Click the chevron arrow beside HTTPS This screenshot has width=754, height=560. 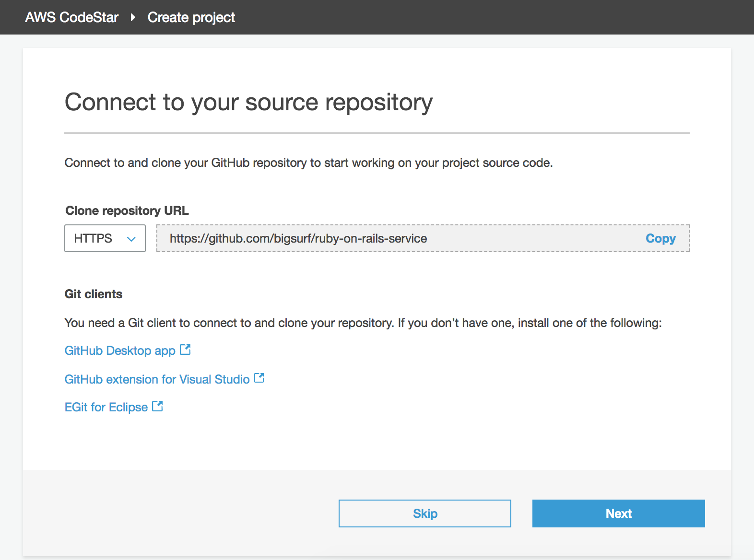[131, 239]
